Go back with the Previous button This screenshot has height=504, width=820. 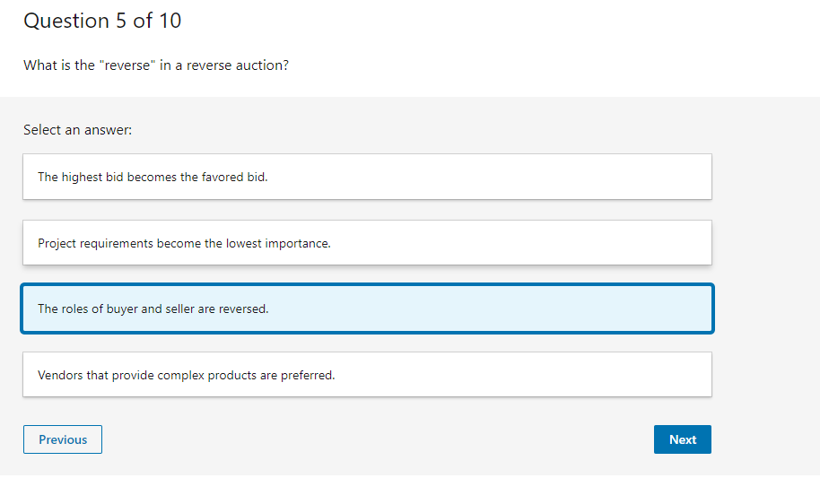click(63, 439)
